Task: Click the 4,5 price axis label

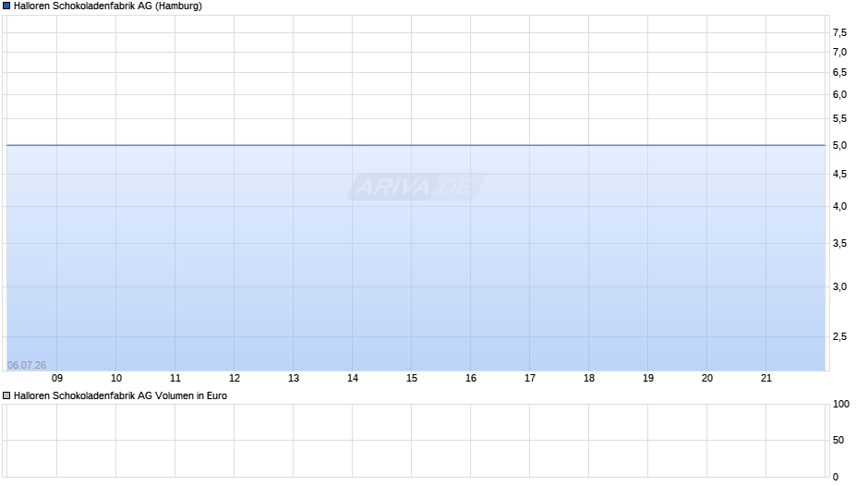Action: [x=839, y=174]
